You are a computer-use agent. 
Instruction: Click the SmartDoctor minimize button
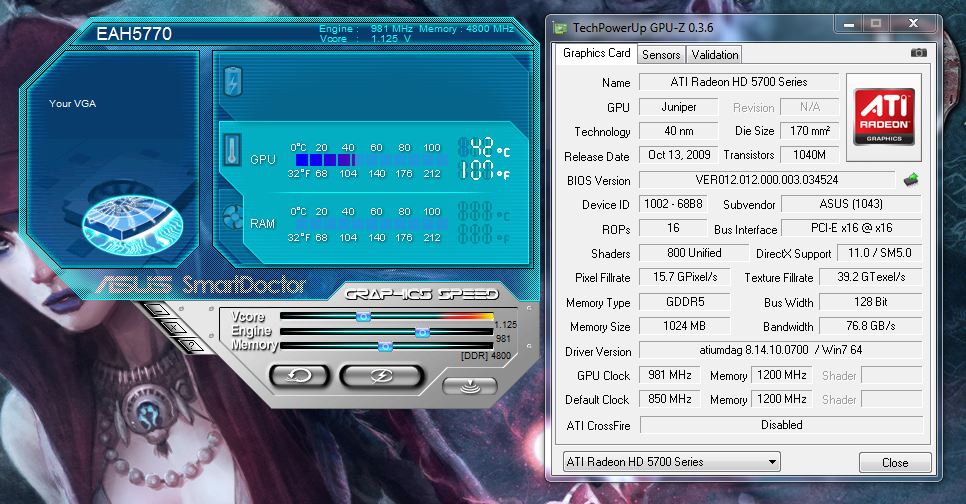[x=155, y=309]
